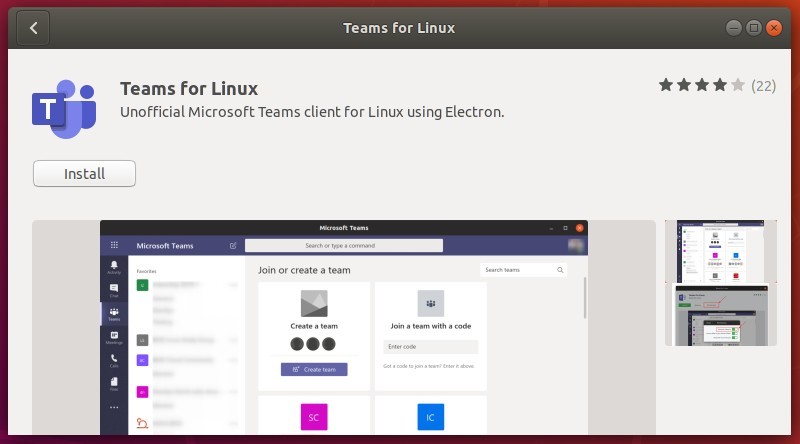Click the bold 'Teams for Linux' app heading

[x=189, y=89]
